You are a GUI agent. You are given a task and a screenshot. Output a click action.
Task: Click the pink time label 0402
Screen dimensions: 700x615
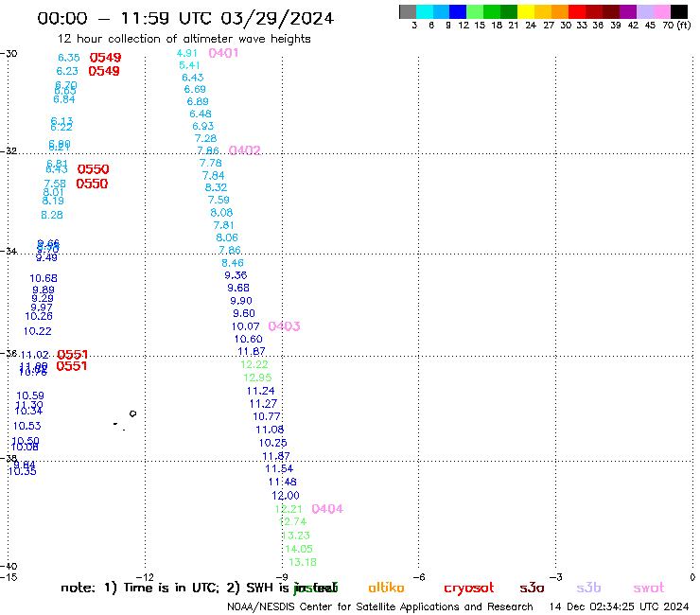pos(244,150)
